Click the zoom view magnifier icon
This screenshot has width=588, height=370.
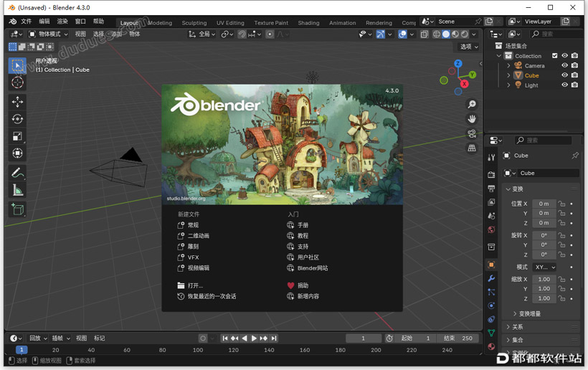tap(472, 104)
